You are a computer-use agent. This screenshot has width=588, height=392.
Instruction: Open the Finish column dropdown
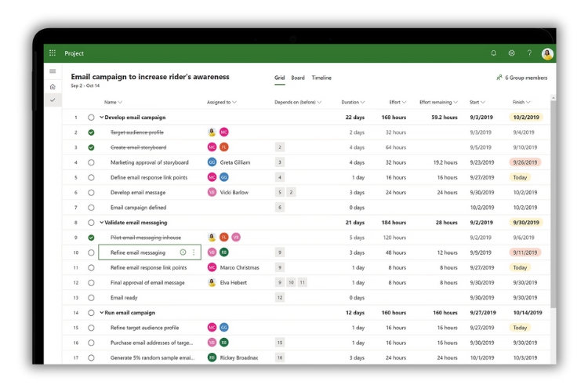coord(521,102)
